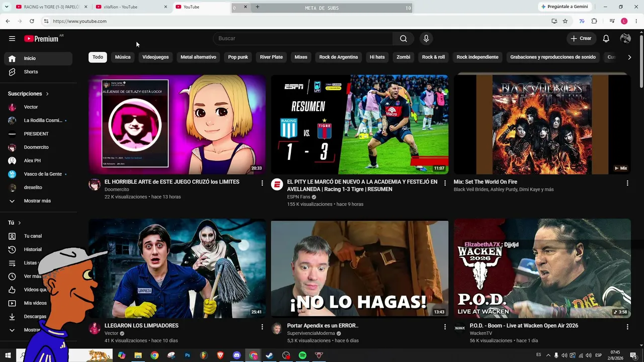Screen dimensions: 644x362
Task: Play the Racing 1-3 Tigre RESUMEN thumbnail
Action: (360, 125)
